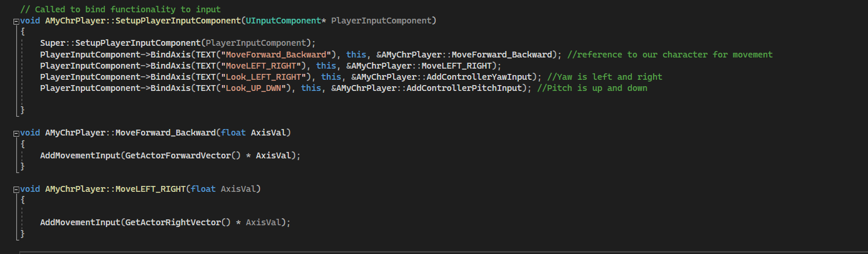Collapse the MoveForward_Backward function definition
This screenshot has height=254, width=868.
coord(16,133)
